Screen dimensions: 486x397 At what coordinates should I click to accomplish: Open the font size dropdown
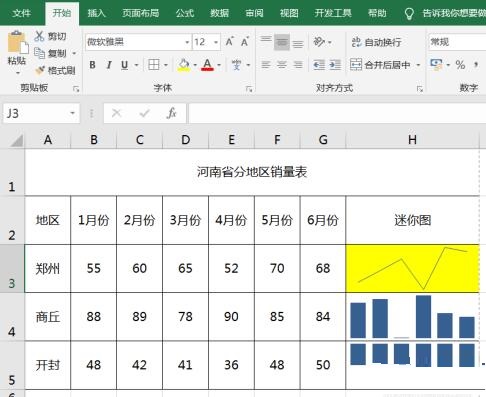coord(216,42)
